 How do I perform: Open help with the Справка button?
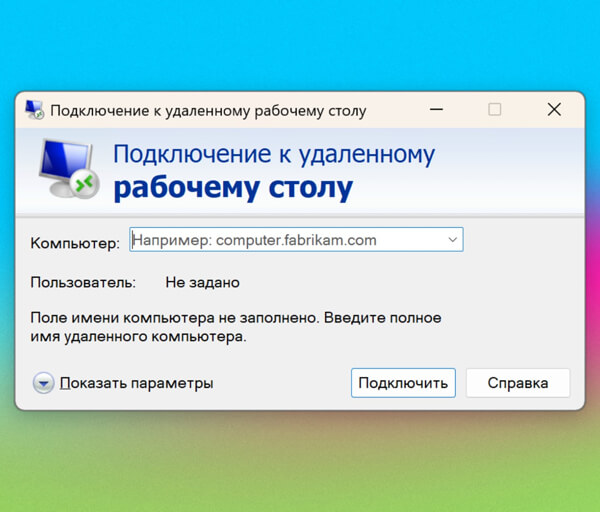point(518,383)
